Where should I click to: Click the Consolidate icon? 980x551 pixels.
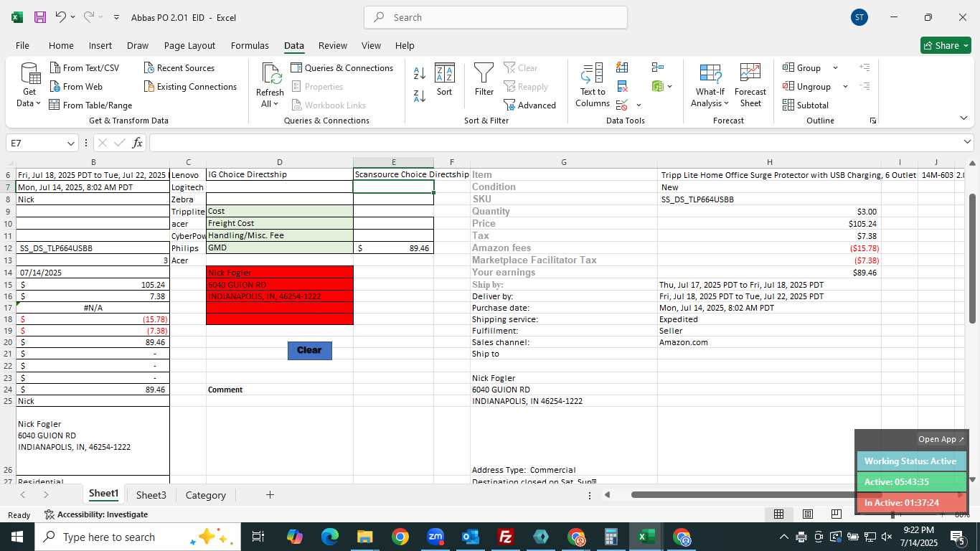[x=657, y=67]
